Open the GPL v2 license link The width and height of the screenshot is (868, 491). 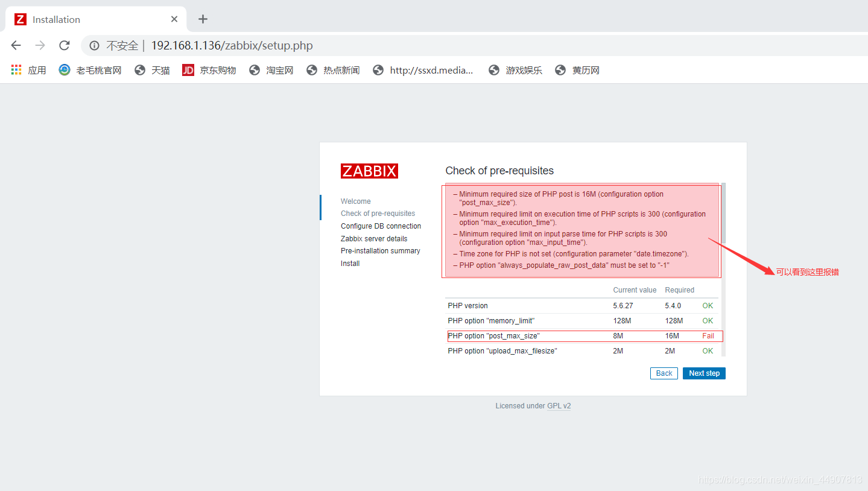tap(559, 406)
